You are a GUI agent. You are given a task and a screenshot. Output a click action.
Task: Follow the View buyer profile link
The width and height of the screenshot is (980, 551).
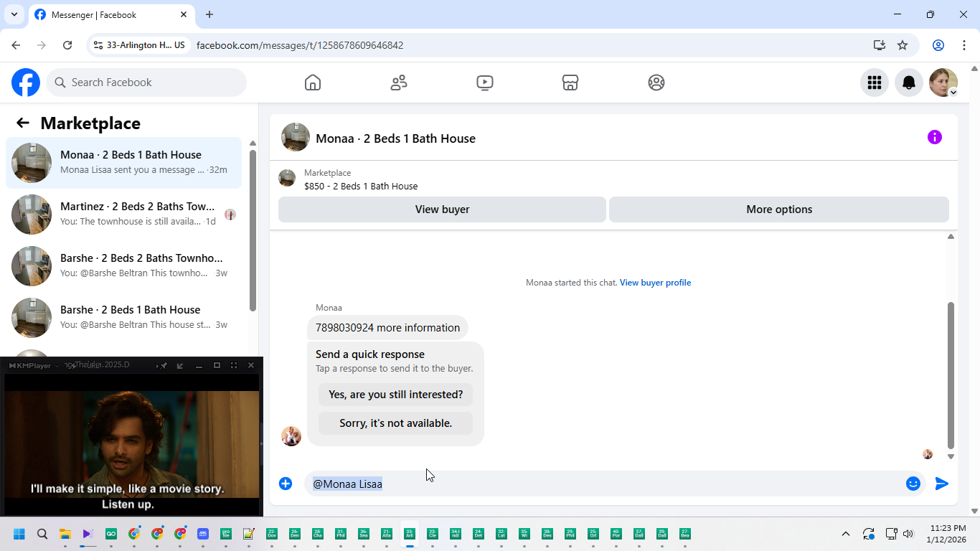[x=655, y=283]
